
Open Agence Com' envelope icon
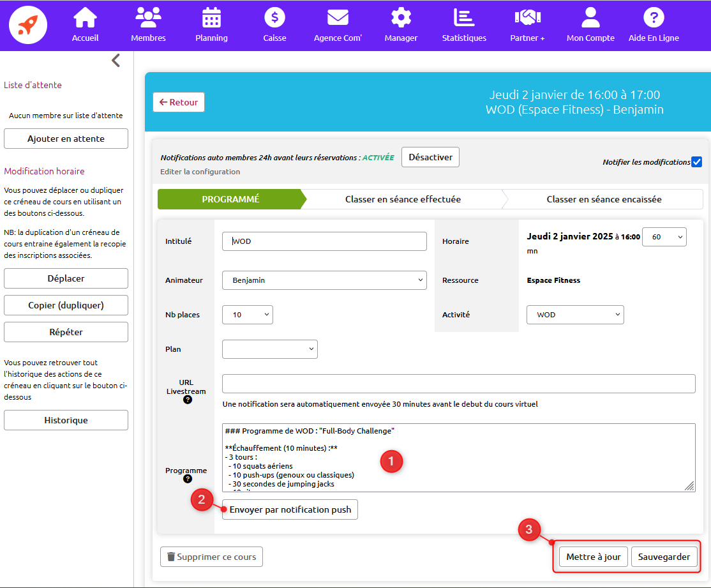point(338,18)
